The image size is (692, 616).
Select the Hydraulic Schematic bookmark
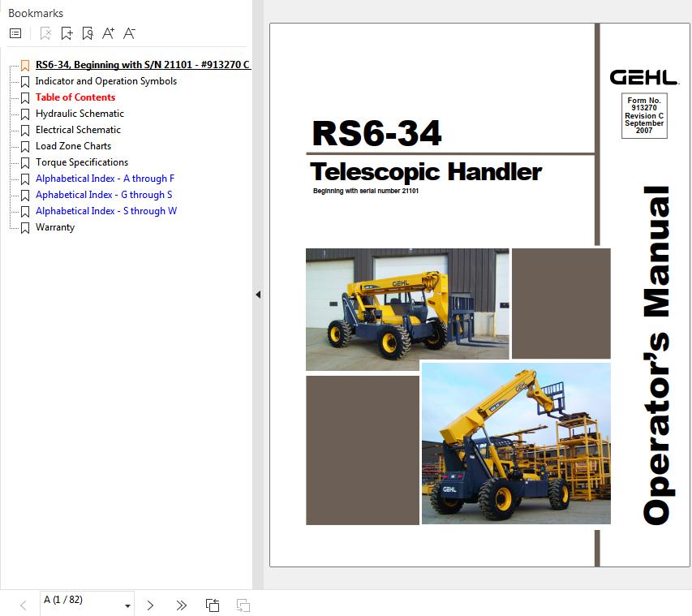tap(80, 114)
